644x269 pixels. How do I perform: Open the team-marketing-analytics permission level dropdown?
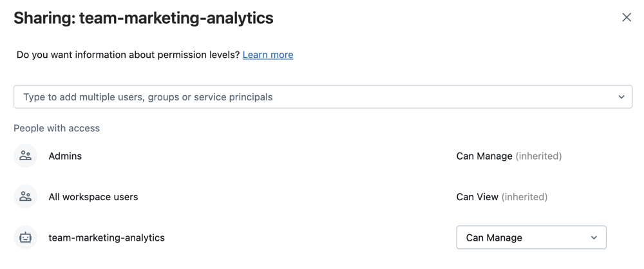(x=531, y=237)
